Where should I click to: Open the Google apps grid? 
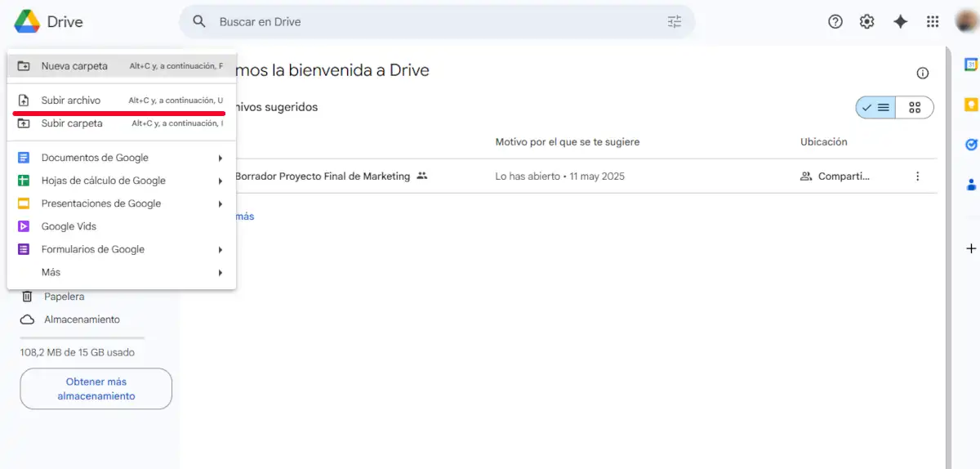tap(933, 22)
